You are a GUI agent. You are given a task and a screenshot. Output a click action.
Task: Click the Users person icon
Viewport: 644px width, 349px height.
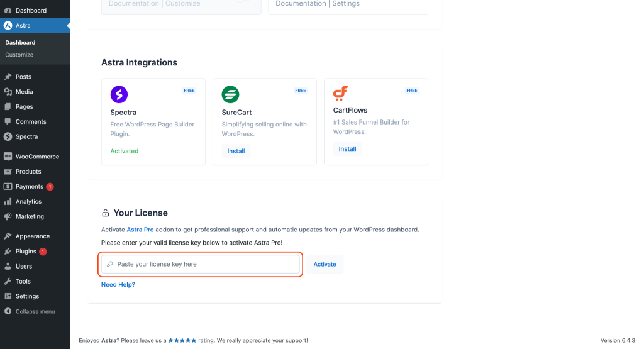(x=8, y=266)
